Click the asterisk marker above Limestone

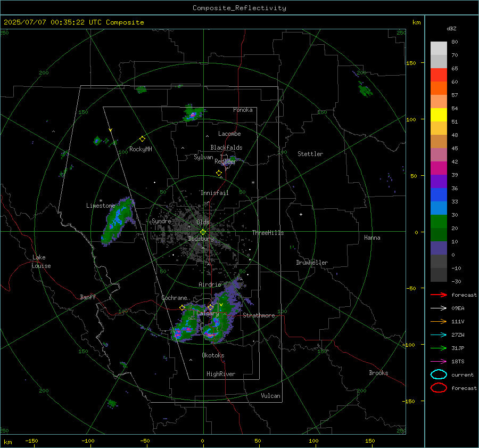pos(101,201)
